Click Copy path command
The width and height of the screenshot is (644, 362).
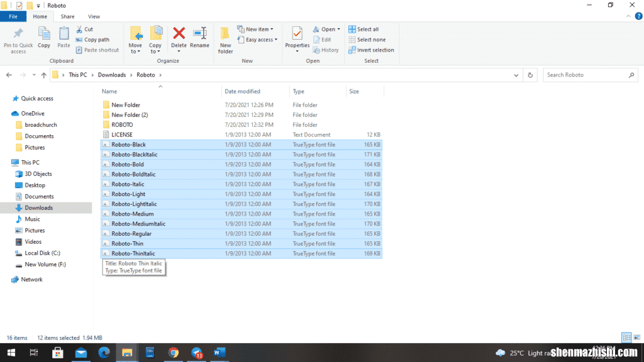click(x=93, y=40)
